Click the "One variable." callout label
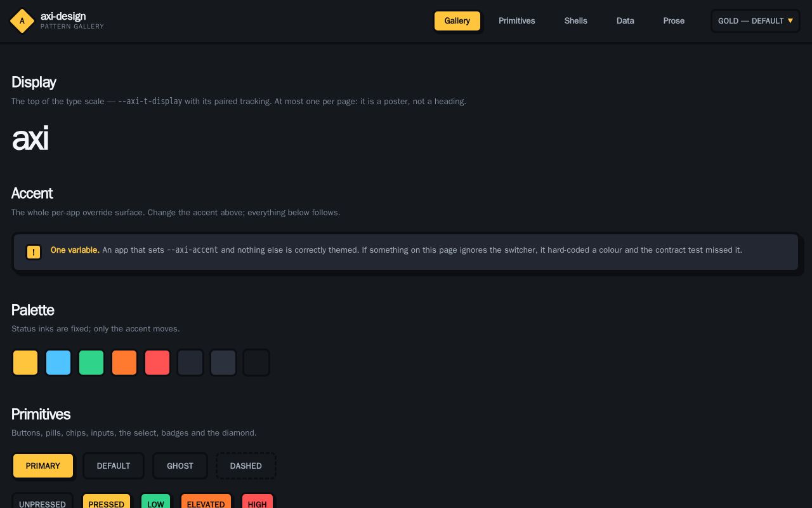 75,250
